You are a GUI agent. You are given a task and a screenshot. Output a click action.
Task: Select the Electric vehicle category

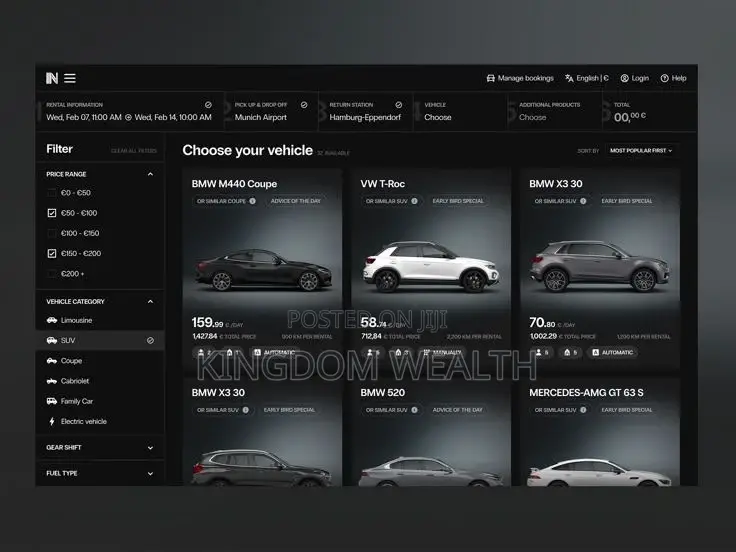(x=100, y=422)
